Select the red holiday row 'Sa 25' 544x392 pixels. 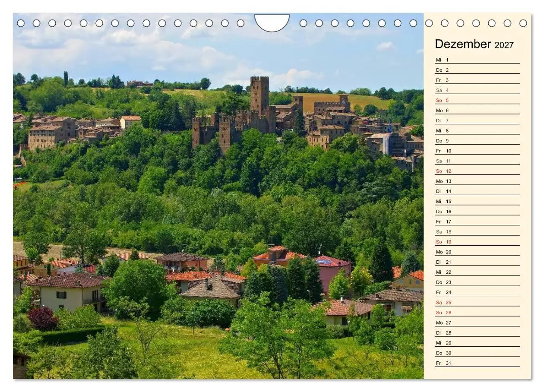pyautogui.click(x=477, y=302)
